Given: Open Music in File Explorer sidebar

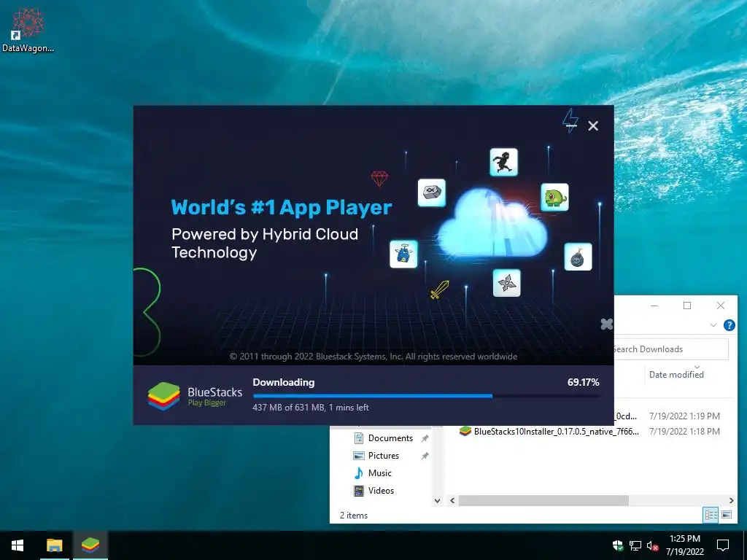Looking at the screenshot, I should (x=379, y=473).
